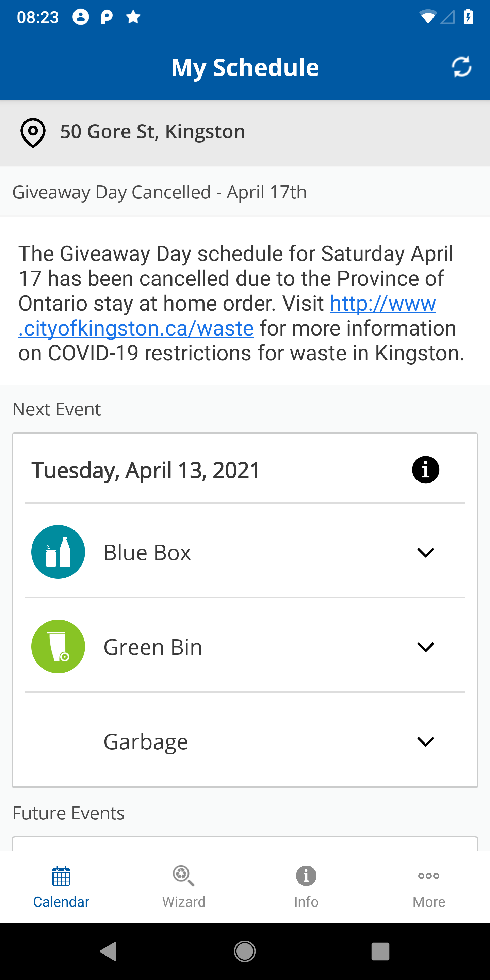Tap the location pin icon
490x980 pixels.
click(33, 133)
